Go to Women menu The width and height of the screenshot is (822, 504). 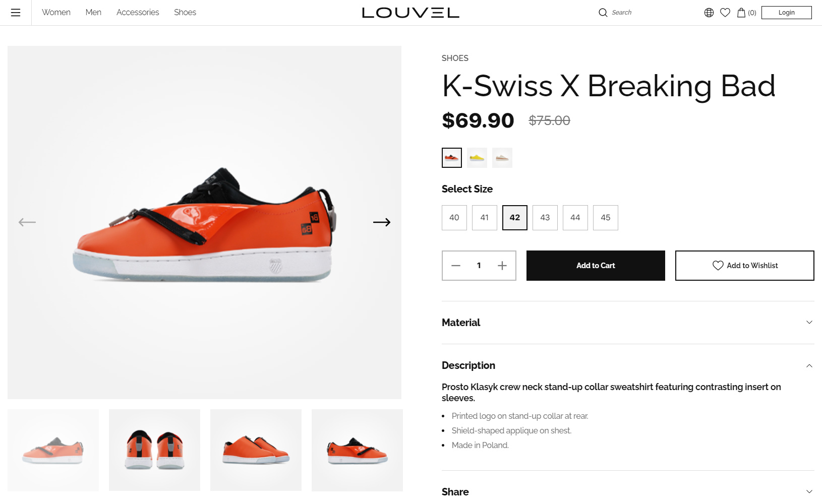[56, 13]
